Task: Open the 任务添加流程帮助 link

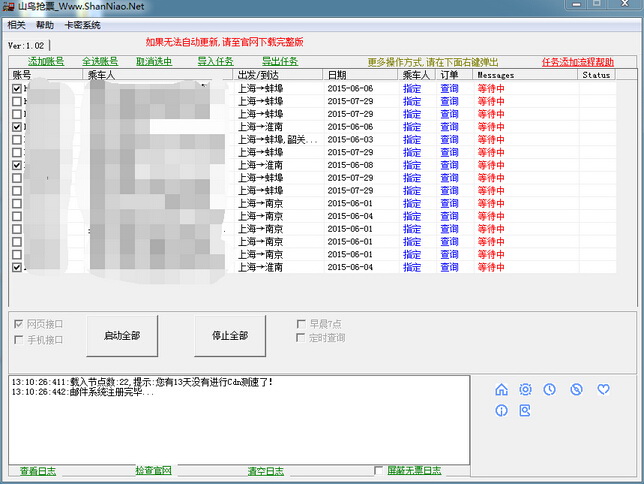Action: click(577, 62)
